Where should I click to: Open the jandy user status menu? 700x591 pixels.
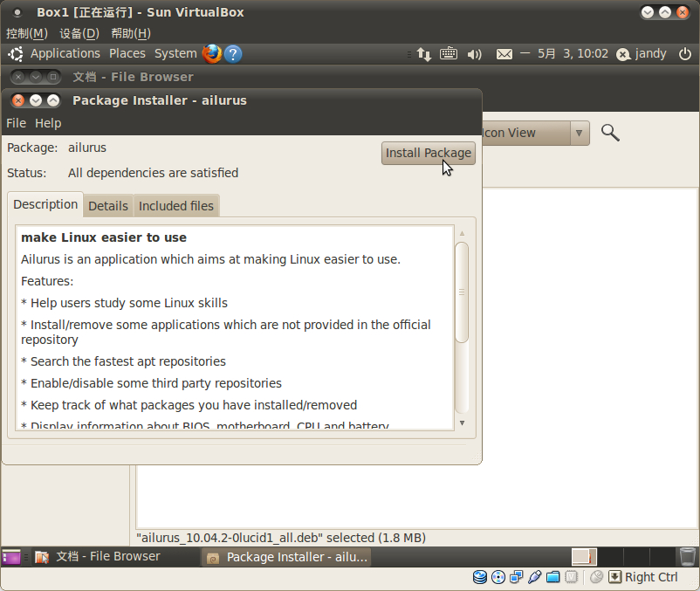pos(641,54)
